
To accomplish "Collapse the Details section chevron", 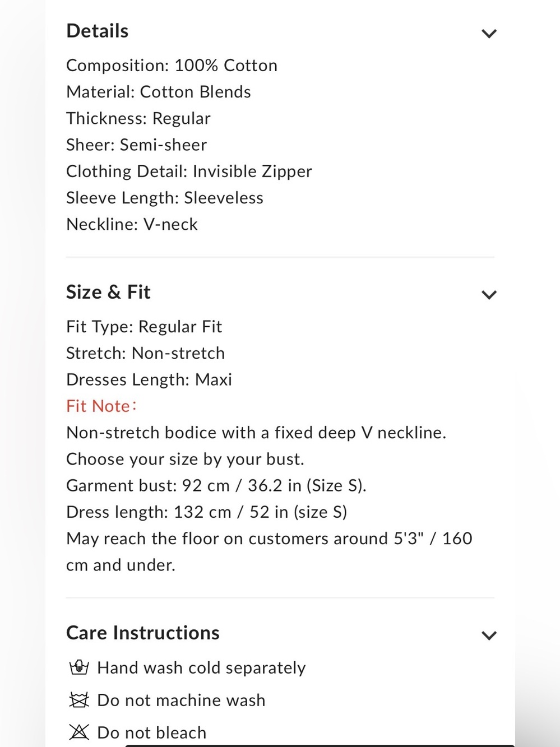I will pos(489,34).
